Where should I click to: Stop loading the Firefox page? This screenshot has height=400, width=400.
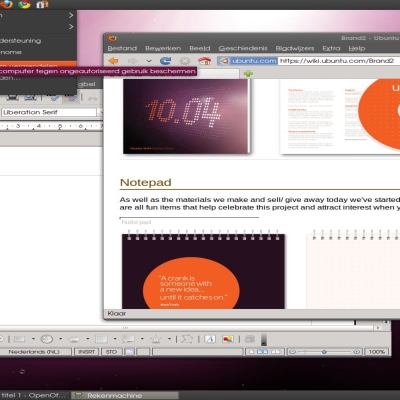[x=185, y=61]
